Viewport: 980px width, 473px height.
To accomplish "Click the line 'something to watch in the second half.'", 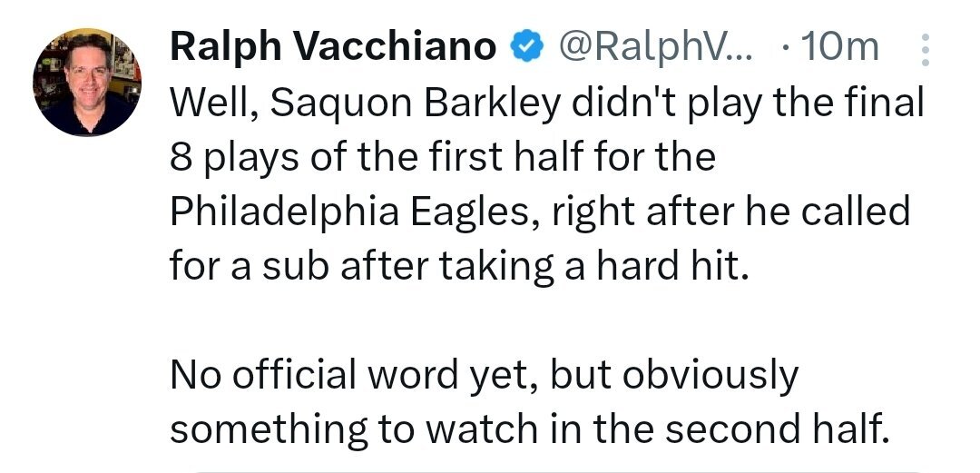I will click(x=526, y=429).
